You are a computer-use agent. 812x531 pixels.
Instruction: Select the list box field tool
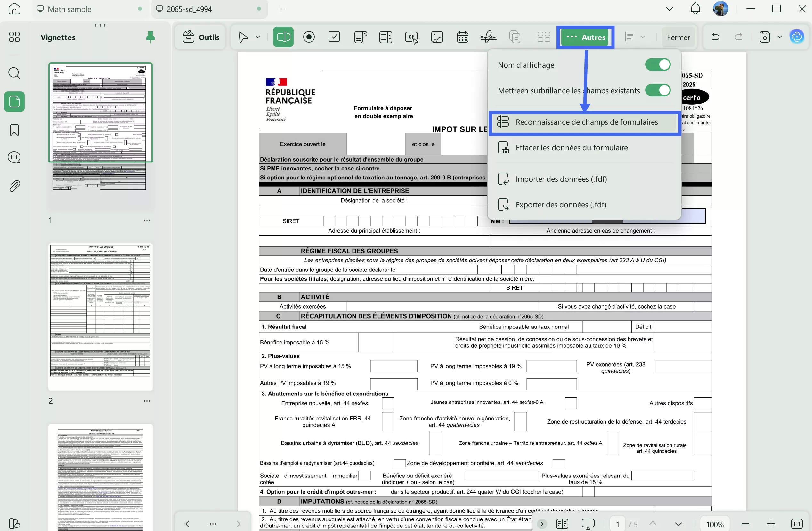pos(386,37)
